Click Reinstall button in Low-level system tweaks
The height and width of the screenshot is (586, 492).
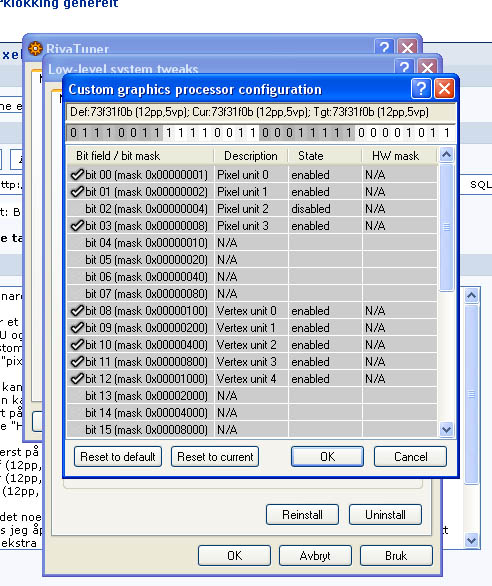click(x=302, y=514)
